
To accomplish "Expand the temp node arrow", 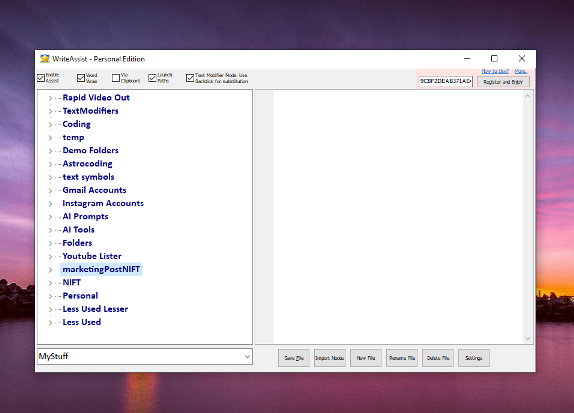I will [x=50, y=138].
